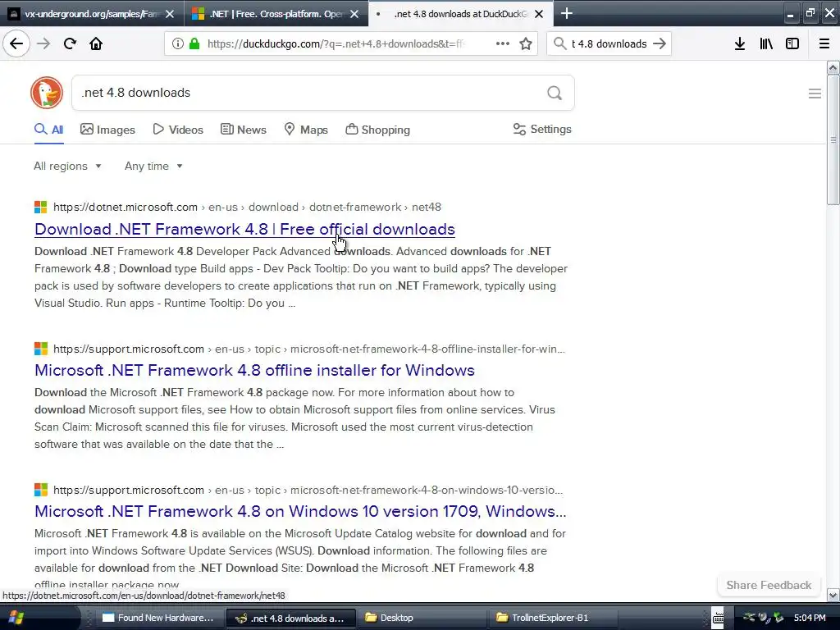Click the browser search box text
The height and width of the screenshot is (630, 840).
(609, 43)
